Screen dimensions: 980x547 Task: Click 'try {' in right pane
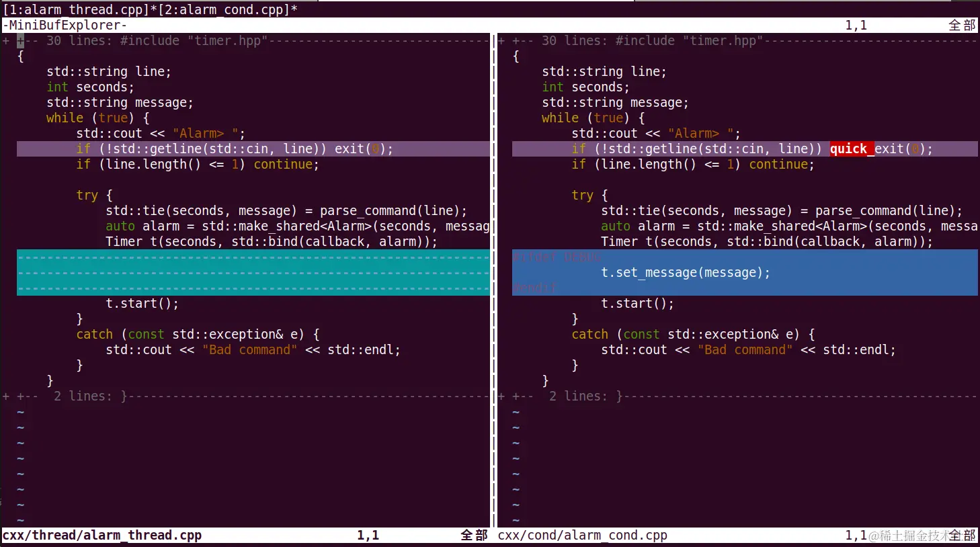pyautogui.click(x=589, y=195)
